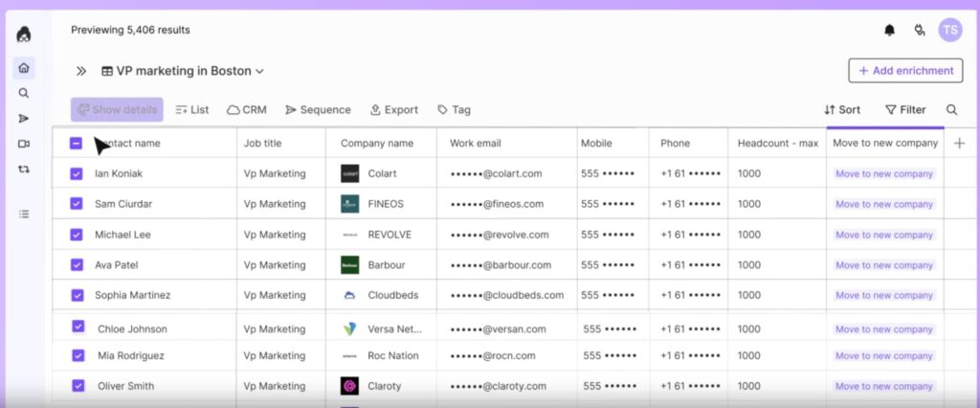Click the Sequence toolbar option

[x=319, y=110]
